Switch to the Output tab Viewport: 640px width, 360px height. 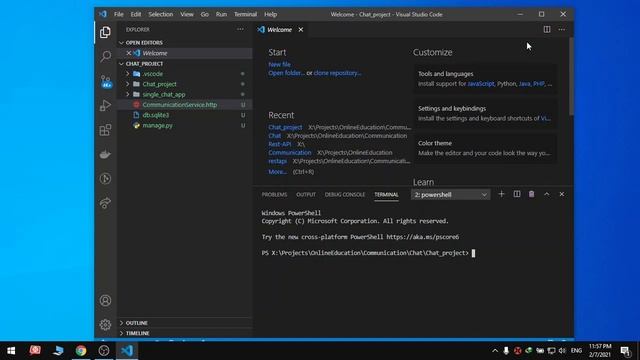coord(306,195)
